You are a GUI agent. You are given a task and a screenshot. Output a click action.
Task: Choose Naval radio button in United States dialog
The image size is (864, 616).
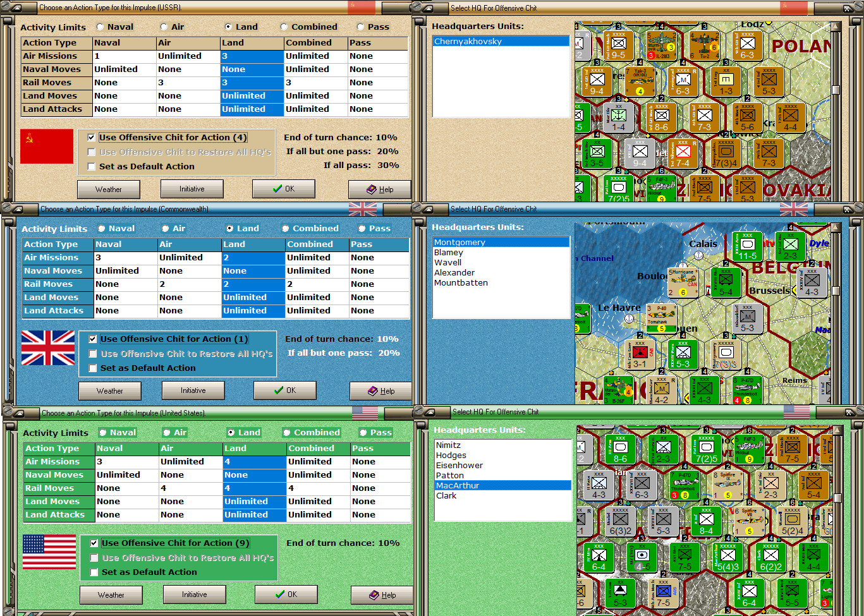[102, 433]
